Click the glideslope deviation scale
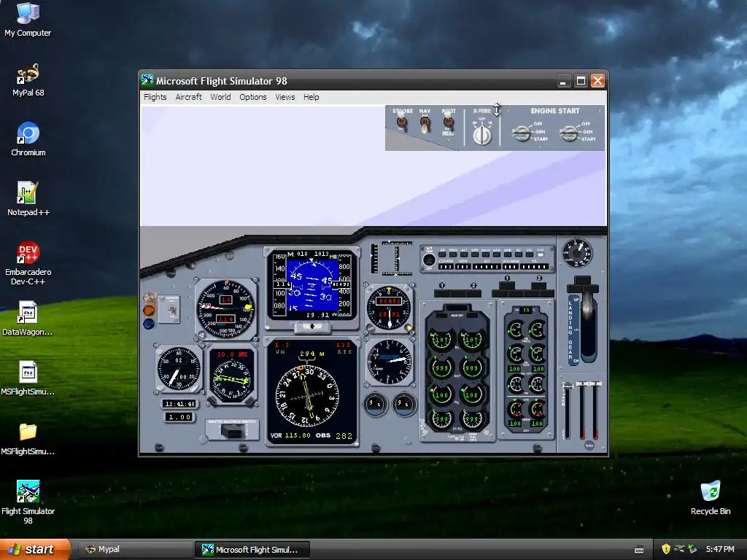The image size is (747, 560). coord(374,259)
